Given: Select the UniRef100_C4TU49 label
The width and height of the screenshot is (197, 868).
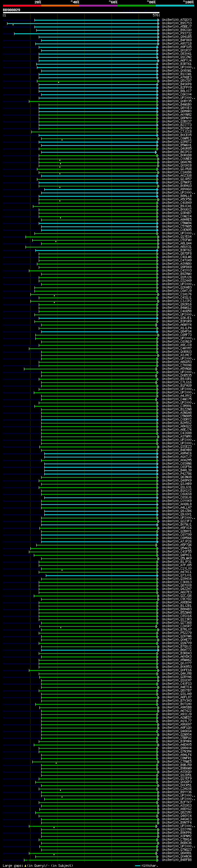Looking at the screenshot, I should pyautogui.click(x=176, y=260).
